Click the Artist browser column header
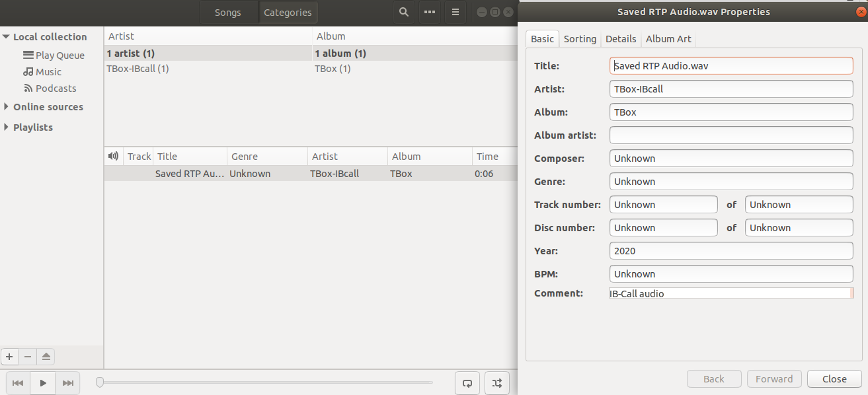Image resolution: width=868 pixels, height=395 pixels. pyautogui.click(x=208, y=36)
